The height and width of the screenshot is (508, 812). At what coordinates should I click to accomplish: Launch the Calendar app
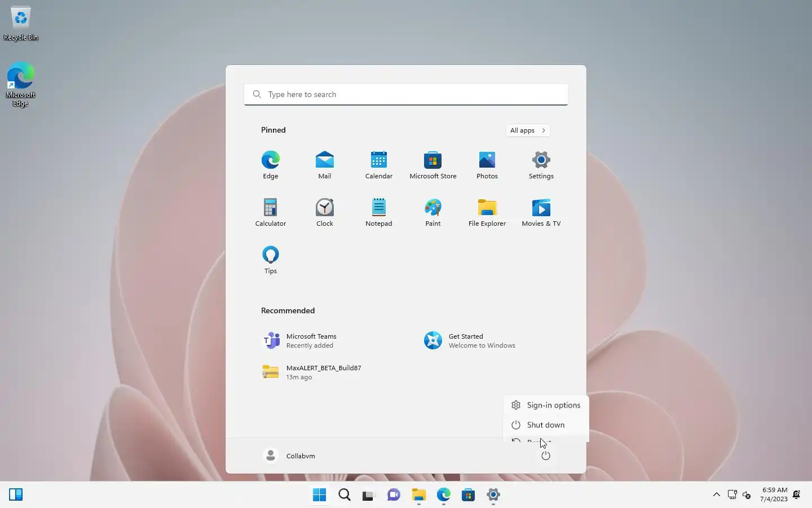[x=379, y=165]
